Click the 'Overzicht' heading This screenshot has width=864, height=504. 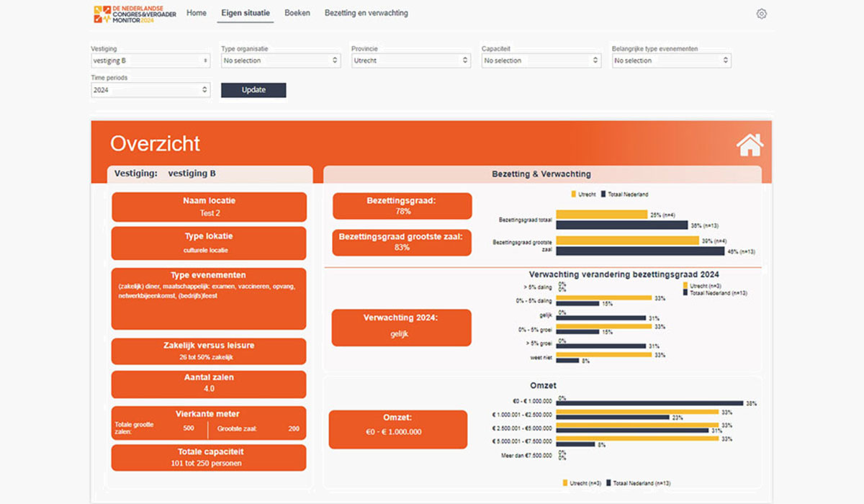click(155, 143)
